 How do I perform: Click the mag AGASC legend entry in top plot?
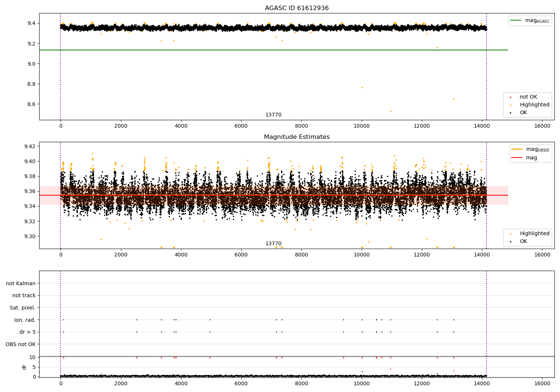coord(530,21)
